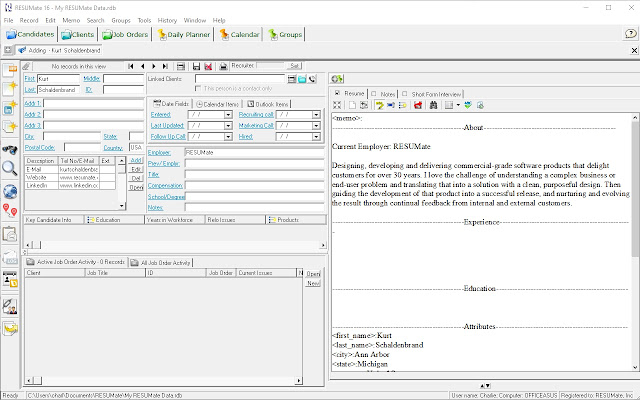Click the green refresh icon above resume tabs
The image size is (640, 400).
(337, 79)
